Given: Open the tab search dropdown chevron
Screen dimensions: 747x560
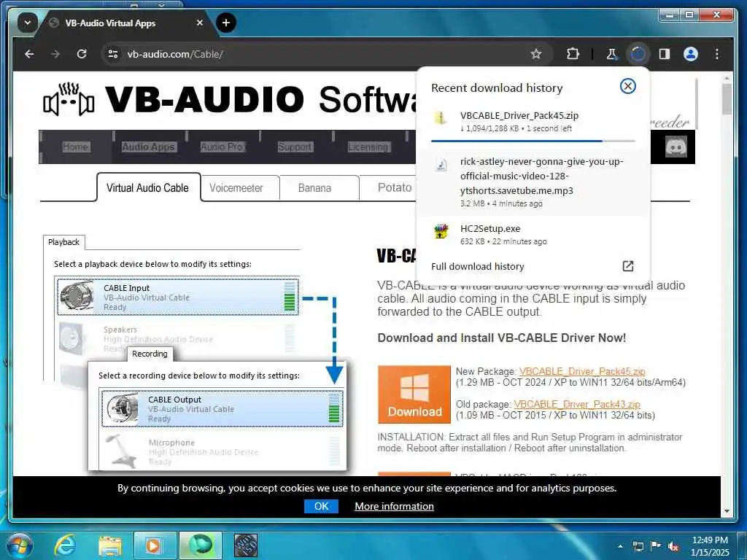Looking at the screenshot, I should coord(27,23).
